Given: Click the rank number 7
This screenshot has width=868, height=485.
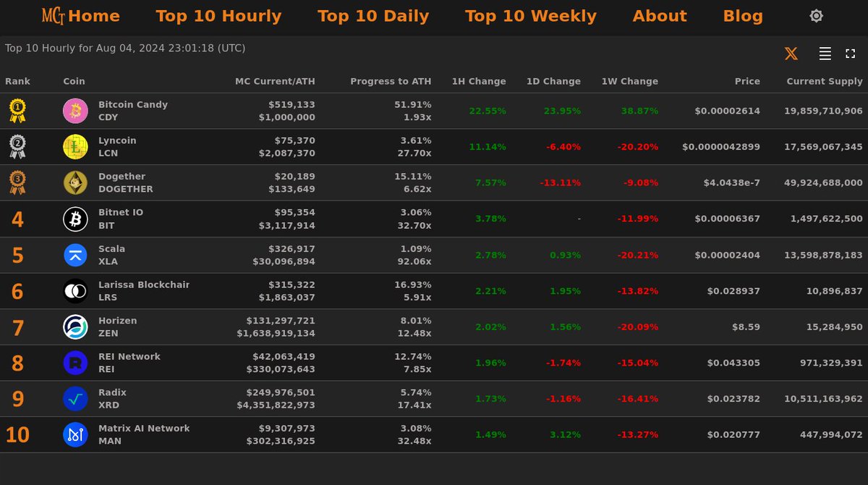Looking at the screenshot, I should click(x=17, y=328).
